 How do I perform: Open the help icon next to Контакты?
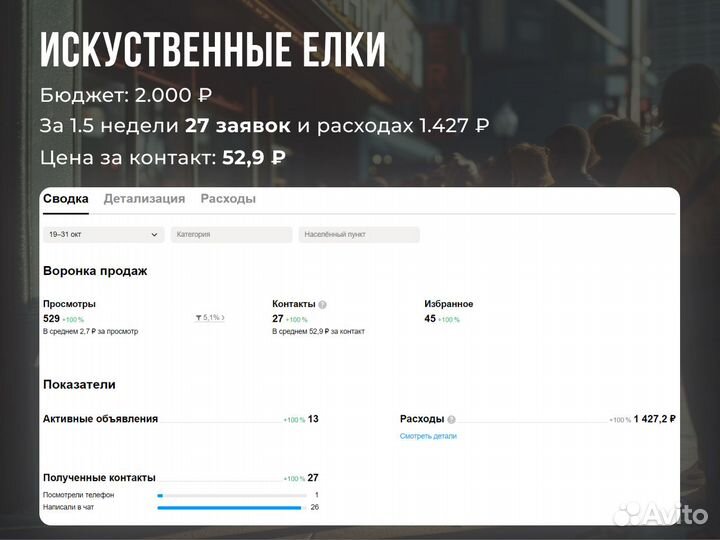tap(322, 304)
